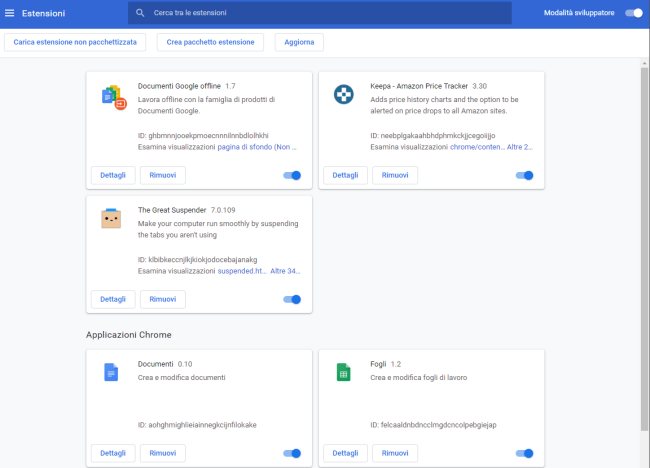Open Dettagli for The Great Suspender
This screenshot has height=468, width=650.
(x=113, y=299)
